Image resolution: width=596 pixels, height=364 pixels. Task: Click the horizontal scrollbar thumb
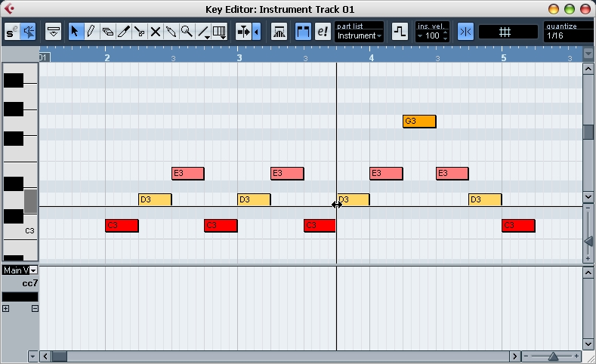pyautogui.click(x=59, y=356)
